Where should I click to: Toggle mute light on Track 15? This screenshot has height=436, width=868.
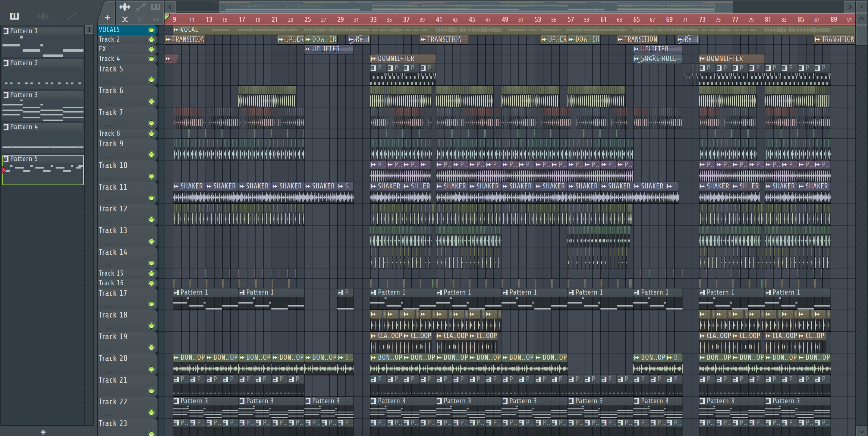point(151,273)
